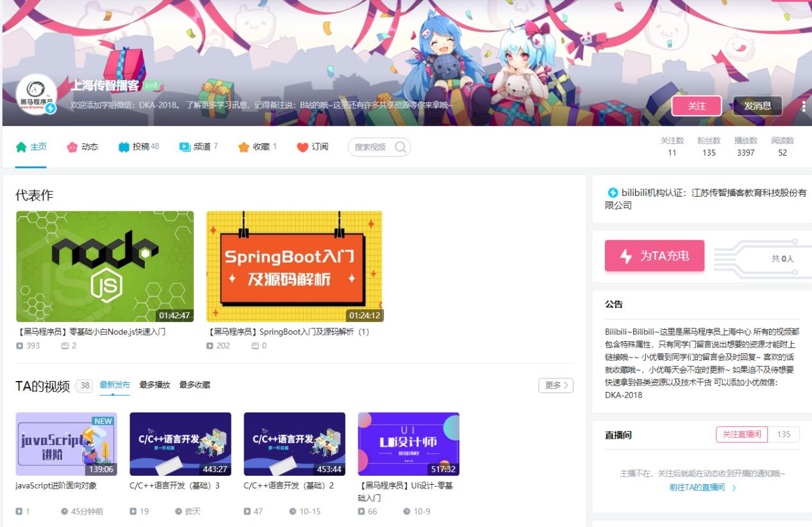This screenshot has width=812, height=527.
Task: View the 关注数 11 following count
Action: 672,146
